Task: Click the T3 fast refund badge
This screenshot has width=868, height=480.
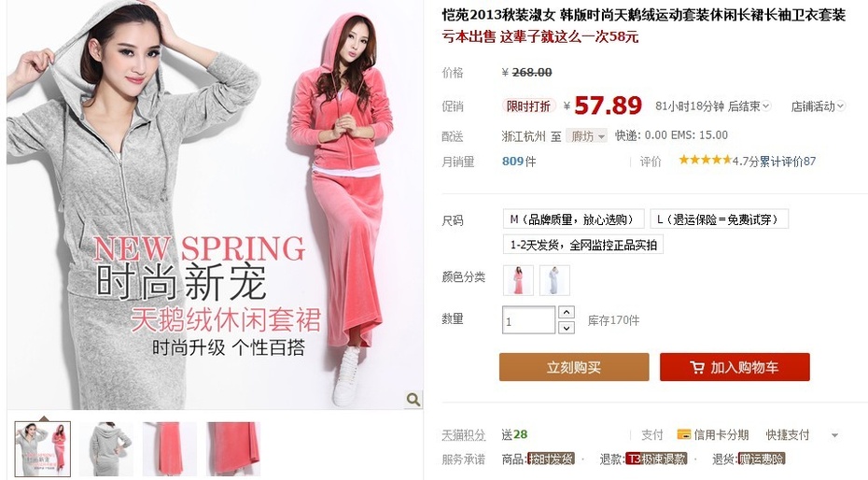Action: tap(656, 459)
